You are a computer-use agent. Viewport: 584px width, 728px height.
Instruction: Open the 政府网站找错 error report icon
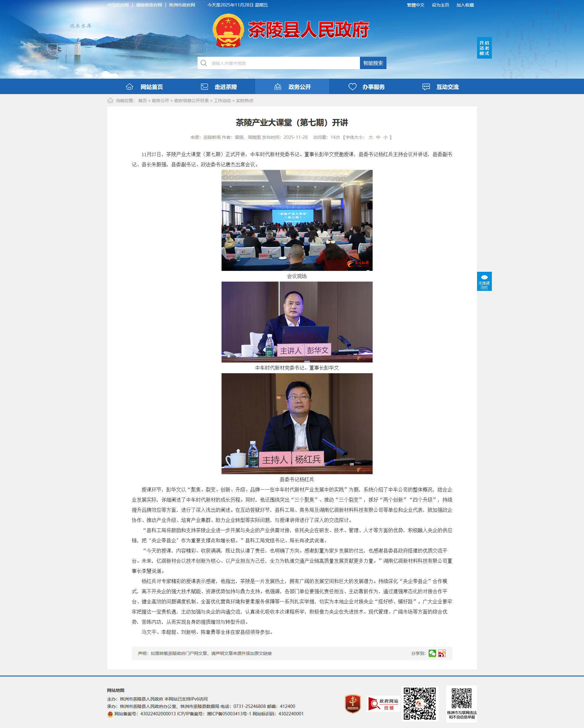coord(383,704)
